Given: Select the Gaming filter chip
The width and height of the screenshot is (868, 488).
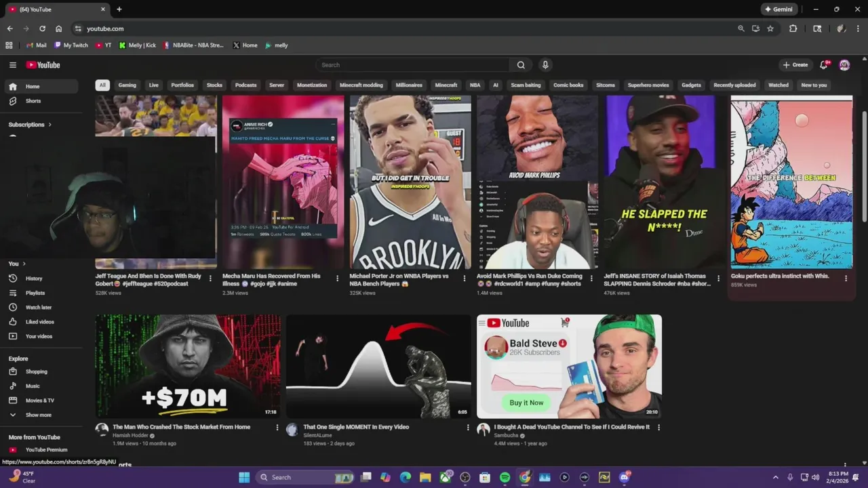Looking at the screenshot, I should [127, 85].
